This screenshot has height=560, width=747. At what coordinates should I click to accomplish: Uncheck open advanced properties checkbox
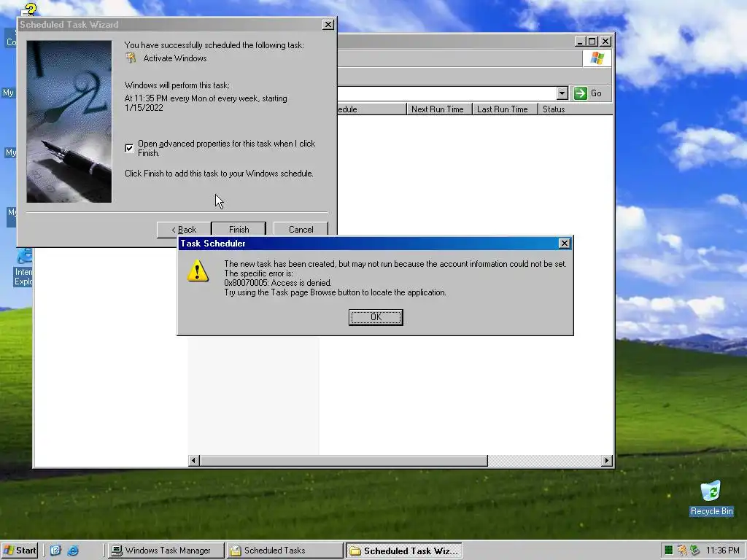click(x=129, y=148)
